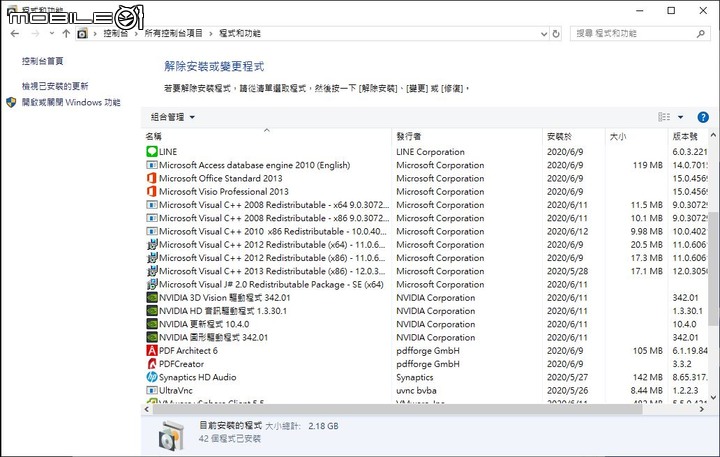
Task: Expand chevron after 所有控制台項目 breadcrumb
Action: pyautogui.click(x=211, y=34)
